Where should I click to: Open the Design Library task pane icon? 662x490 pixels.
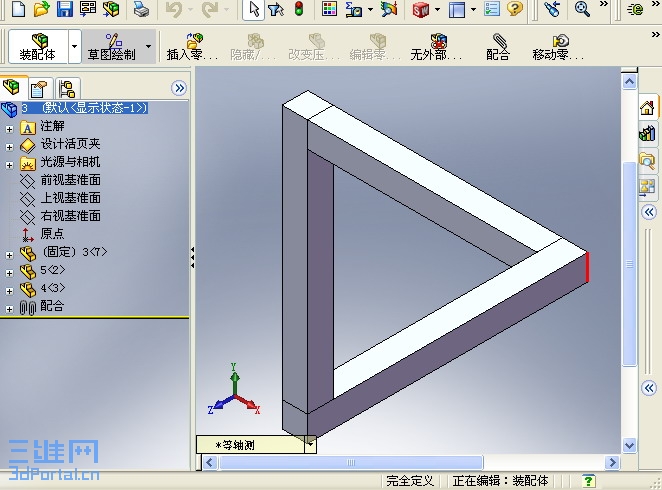point(647,134)
